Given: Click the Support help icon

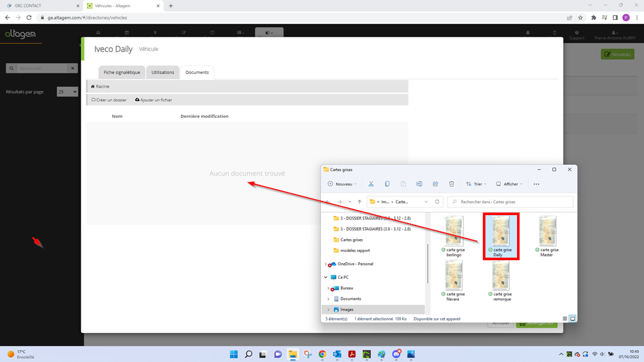Looking at the screenshot, I should tap(577, 35).
